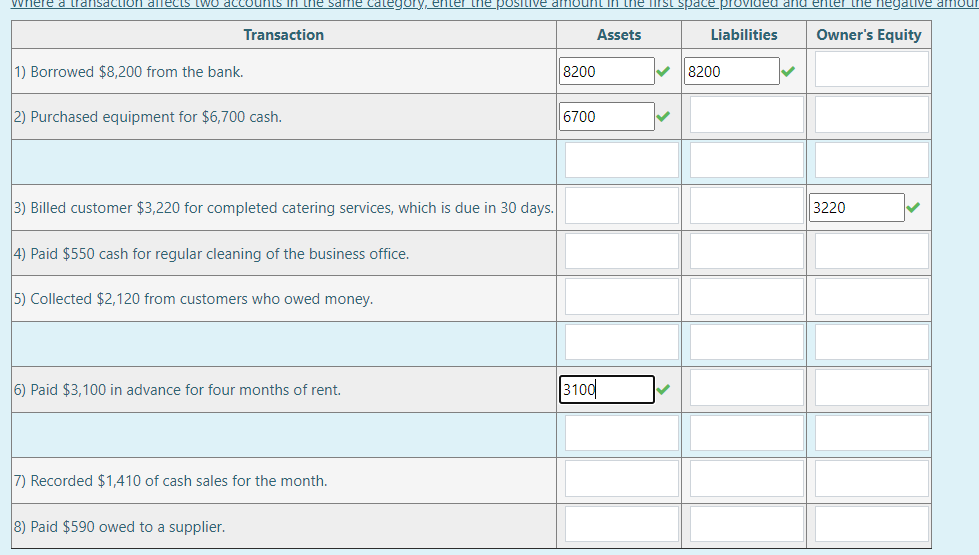Click Owner's Equity field for Paid $3,100 rent row
The image size is (979, 555).
coord(871,388)
